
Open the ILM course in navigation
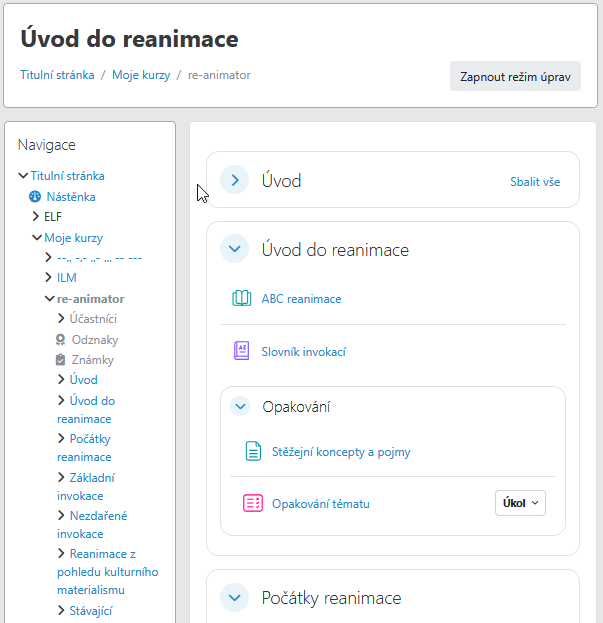pos(66,278)
